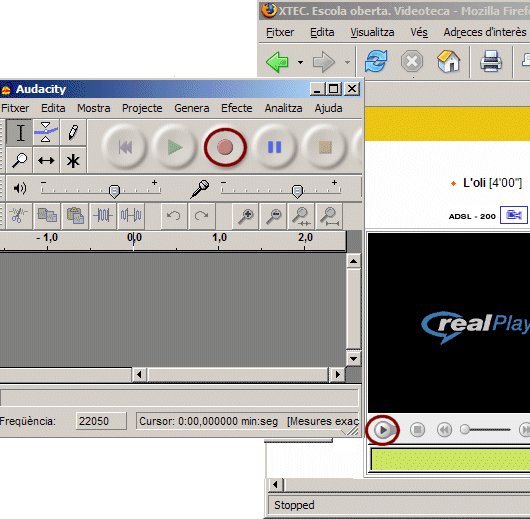Open the Fitxer menu in Firefox
The height and width of the screenshot is (519, 530).
(x=280, y=32)
